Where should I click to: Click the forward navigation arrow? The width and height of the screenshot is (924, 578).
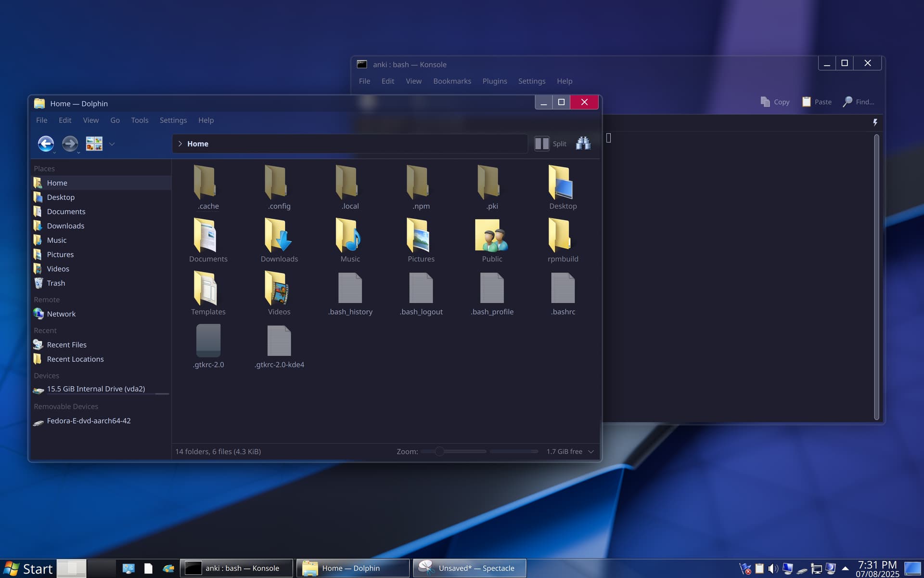(70, 144)
